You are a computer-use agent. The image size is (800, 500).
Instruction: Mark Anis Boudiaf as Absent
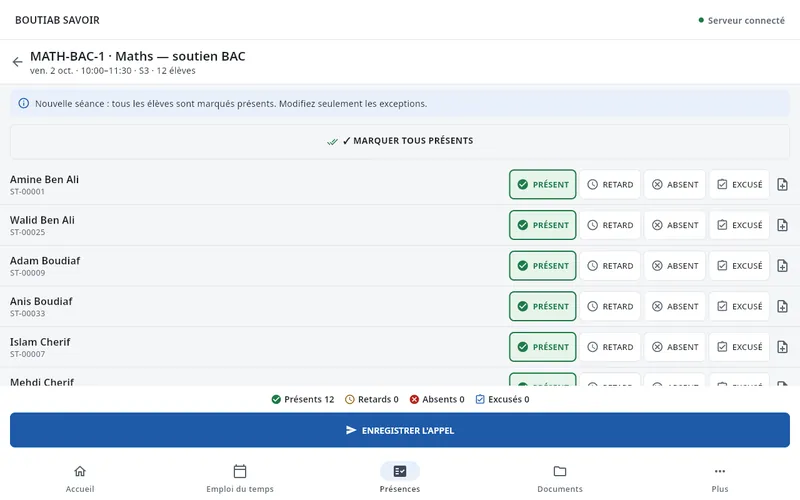pos(674,306)
